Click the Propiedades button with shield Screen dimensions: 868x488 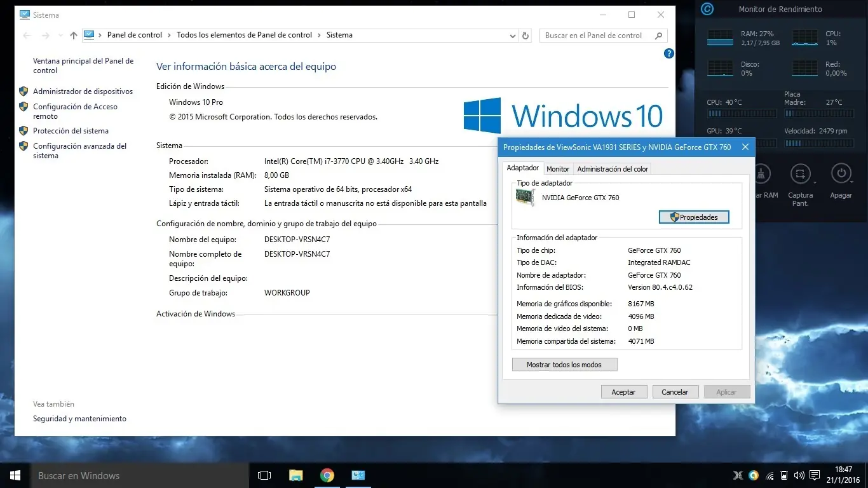pyautogui.click(x=694, y=217)
